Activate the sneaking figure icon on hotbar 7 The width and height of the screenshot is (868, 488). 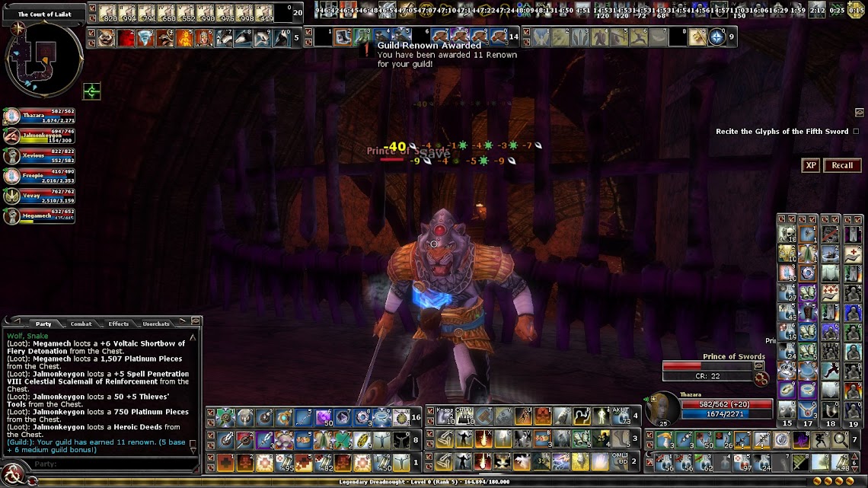pyautogui.click(x=820, y=440)
